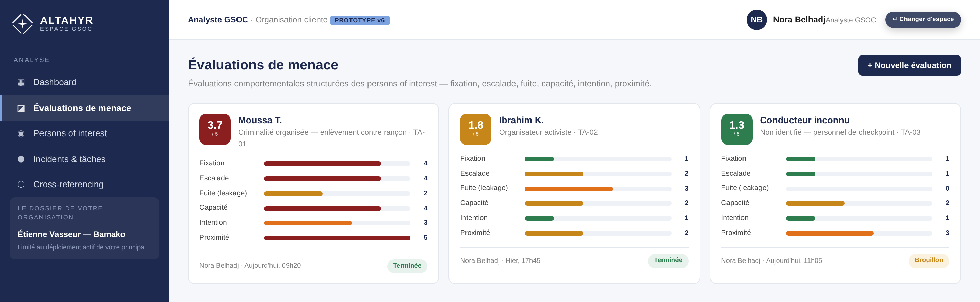The height and width of the screenshot is (302, 980).
Task: Click the Analyste GSOC breadcrumb title
Action: tap(218, 20)
